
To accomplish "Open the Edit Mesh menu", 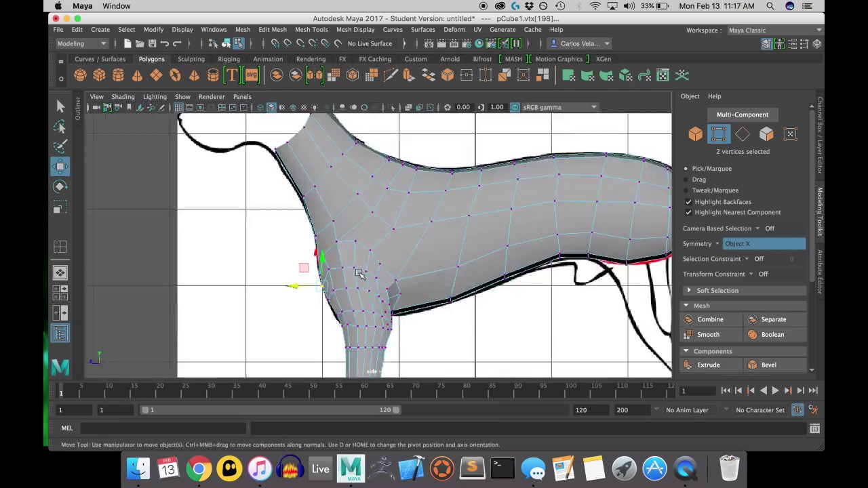I will click(x=272, y=30).
